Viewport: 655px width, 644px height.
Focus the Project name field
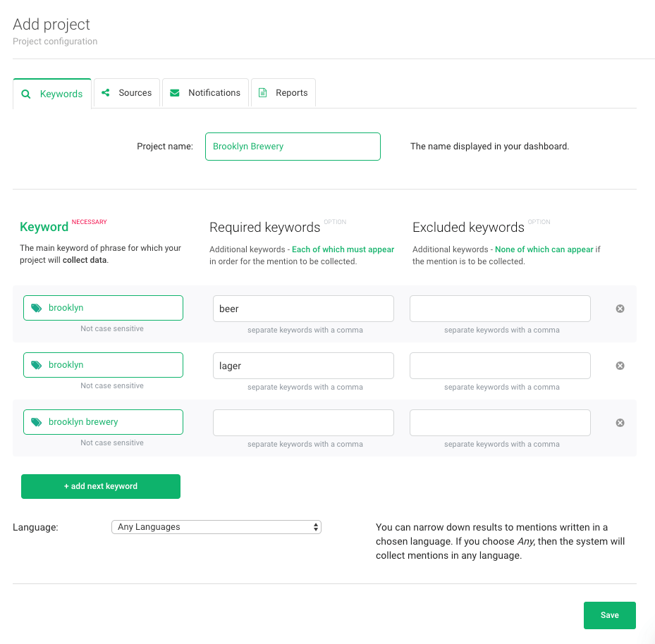click(293, 147)
